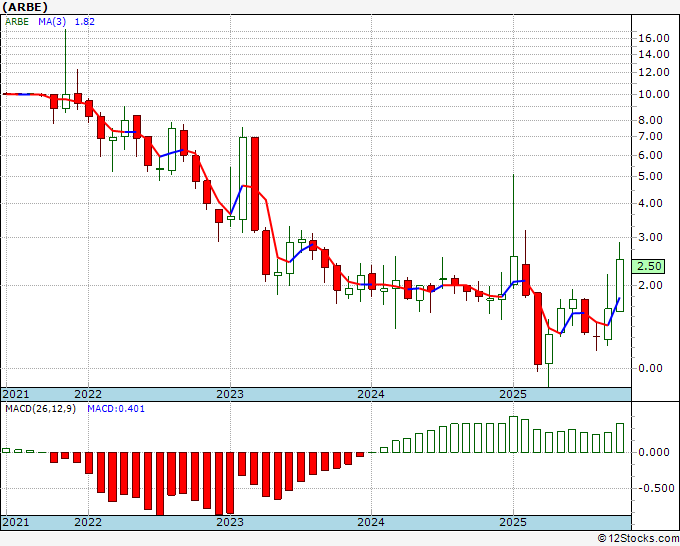Click the 16.00 price axis label
The image size is (680, 546).
click(654, 38)
